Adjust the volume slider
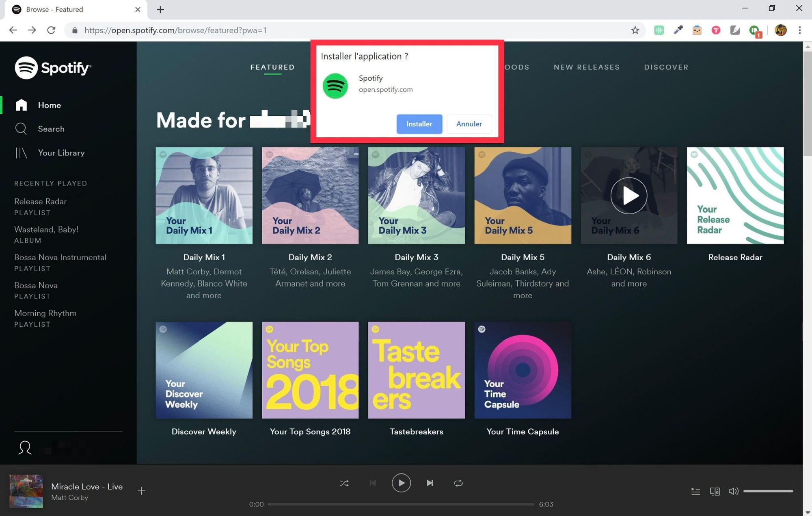 [768, 491]
